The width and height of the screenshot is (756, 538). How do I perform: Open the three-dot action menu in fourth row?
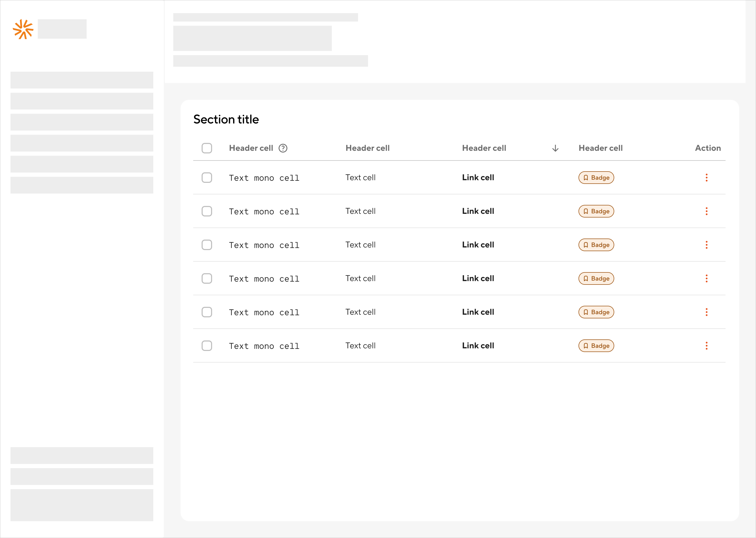point(707,279)
